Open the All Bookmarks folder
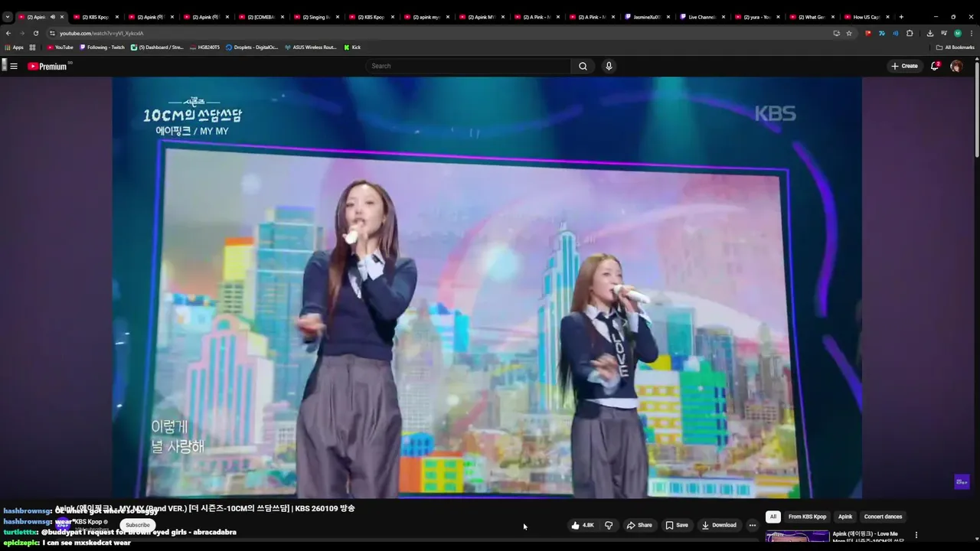Viewport: 980px width, 551px height. click(x=955, y=47)
